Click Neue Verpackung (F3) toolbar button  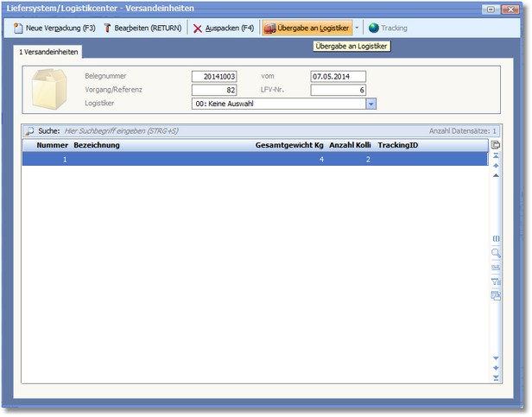click(54, 28)
